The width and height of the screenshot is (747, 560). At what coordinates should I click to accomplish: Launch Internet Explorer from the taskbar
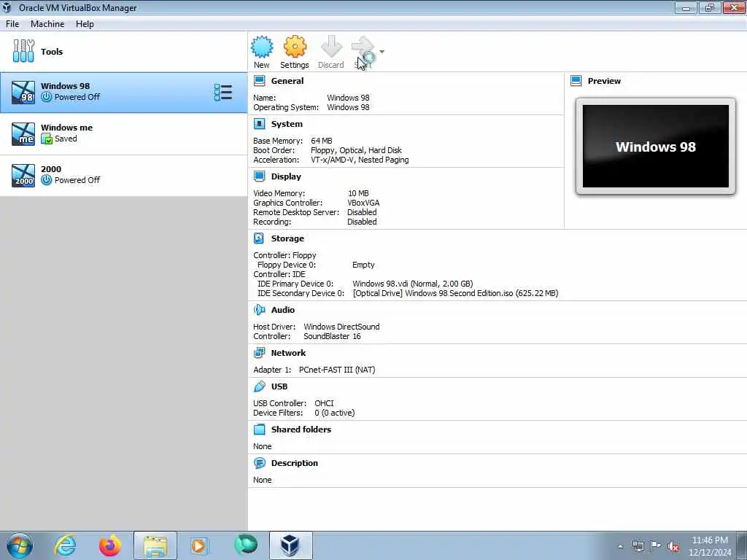click(x=65, y=545)
